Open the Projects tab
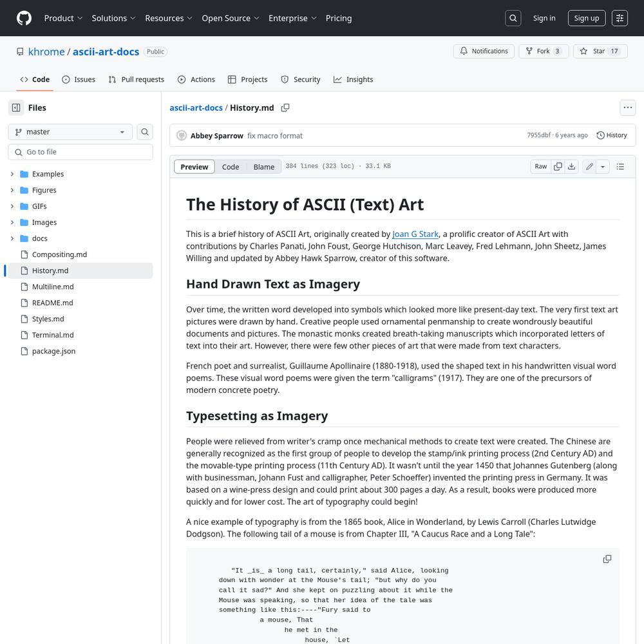The width and height of the screenshot is (644, 644). [x=248, y=80]
